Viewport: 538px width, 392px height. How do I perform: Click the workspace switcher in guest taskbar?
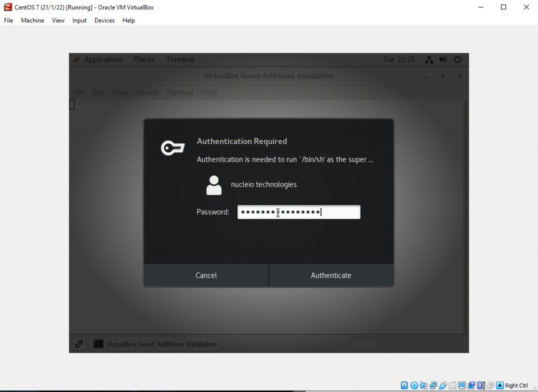click(406, 344)
